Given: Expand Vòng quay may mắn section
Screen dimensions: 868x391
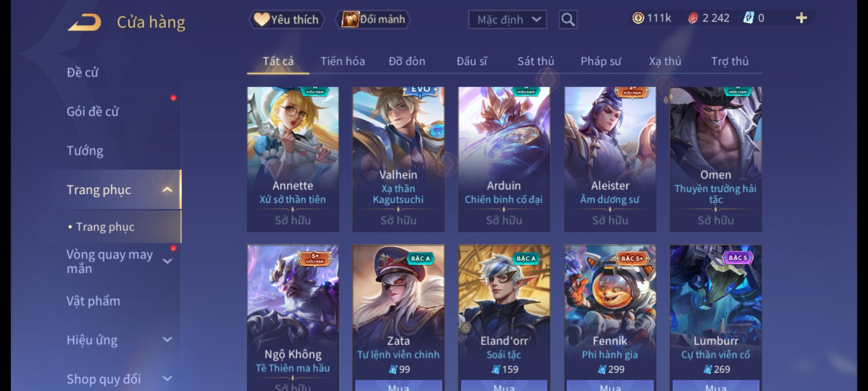Looking at the screenshot, I should [167, 261].
